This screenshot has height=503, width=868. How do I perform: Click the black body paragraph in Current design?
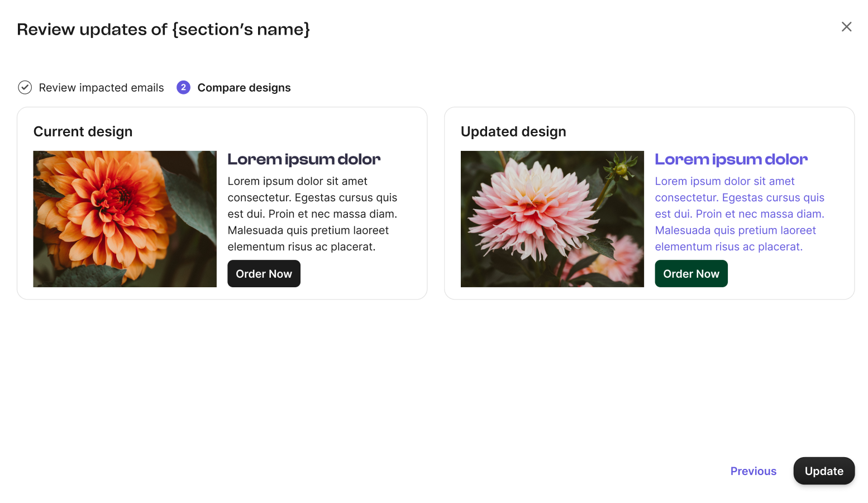[x=312, y=214]
